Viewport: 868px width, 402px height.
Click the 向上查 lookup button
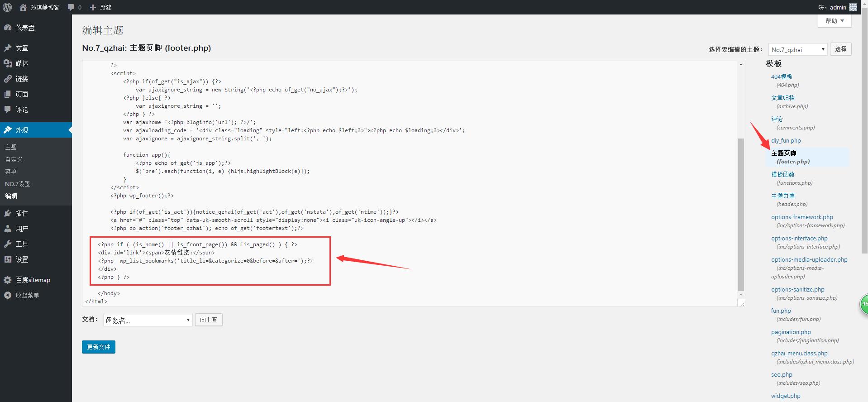pyautogui.click(x=209, y=320)
